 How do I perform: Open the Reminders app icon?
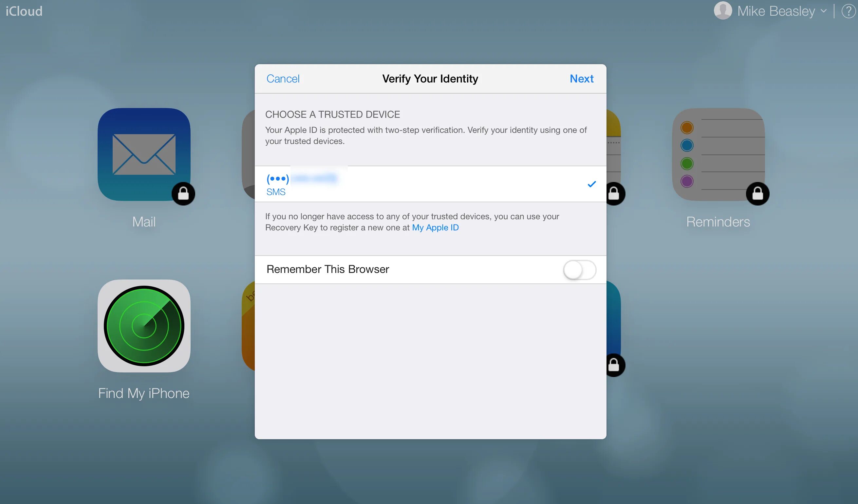(x=718, y=154)
